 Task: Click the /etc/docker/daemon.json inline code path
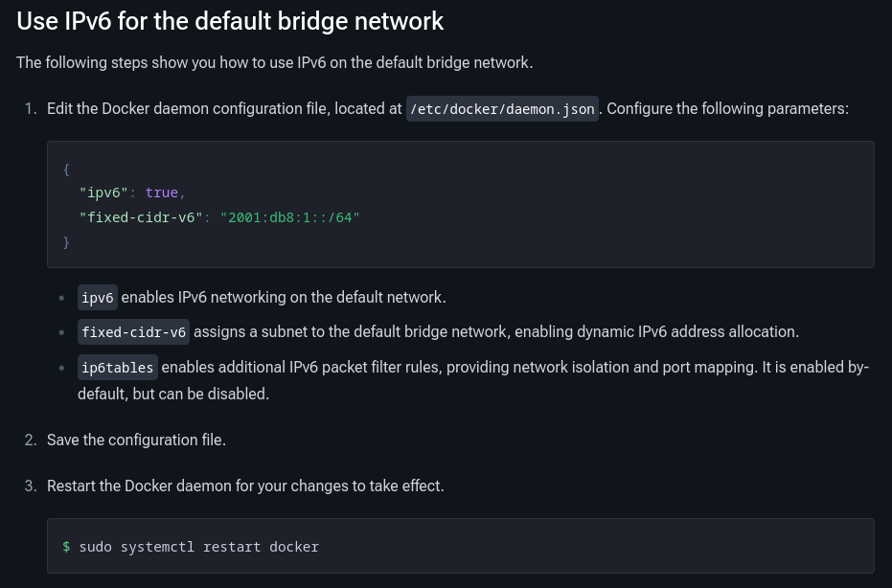pyautogui.click(x=502, y=109)
